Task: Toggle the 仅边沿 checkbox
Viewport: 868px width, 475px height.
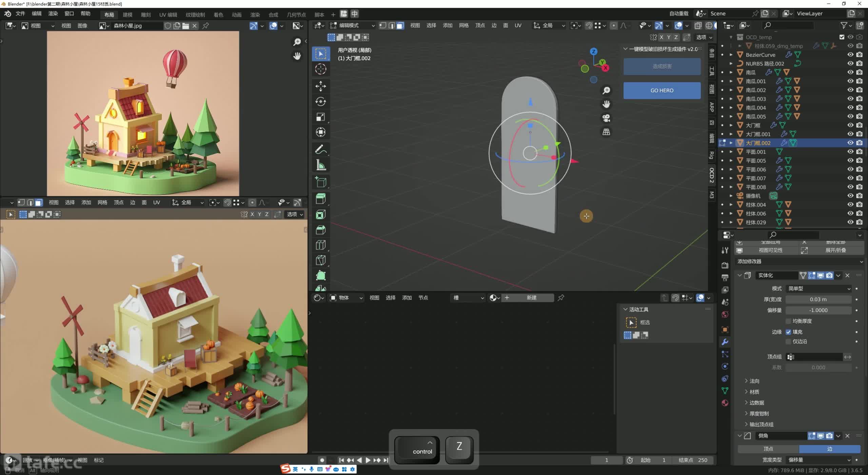Action: pos(788,341)
